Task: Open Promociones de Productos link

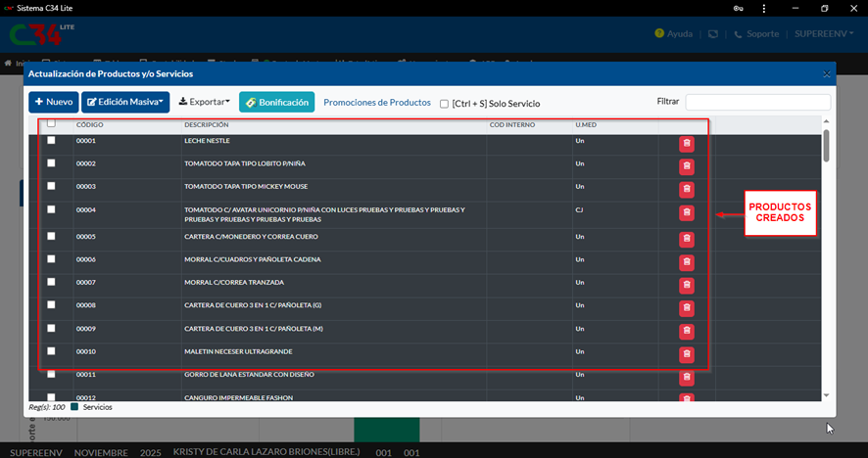Action: (376, 103)
